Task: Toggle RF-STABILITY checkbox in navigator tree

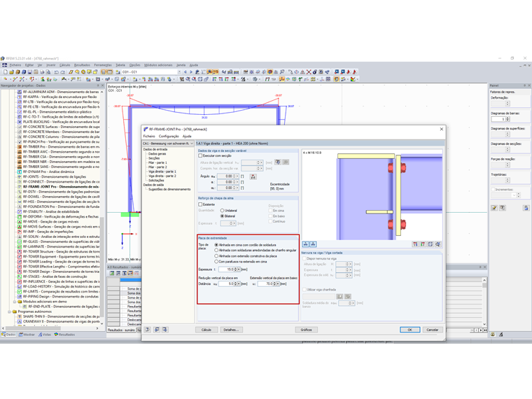Action: click(20, 211)
